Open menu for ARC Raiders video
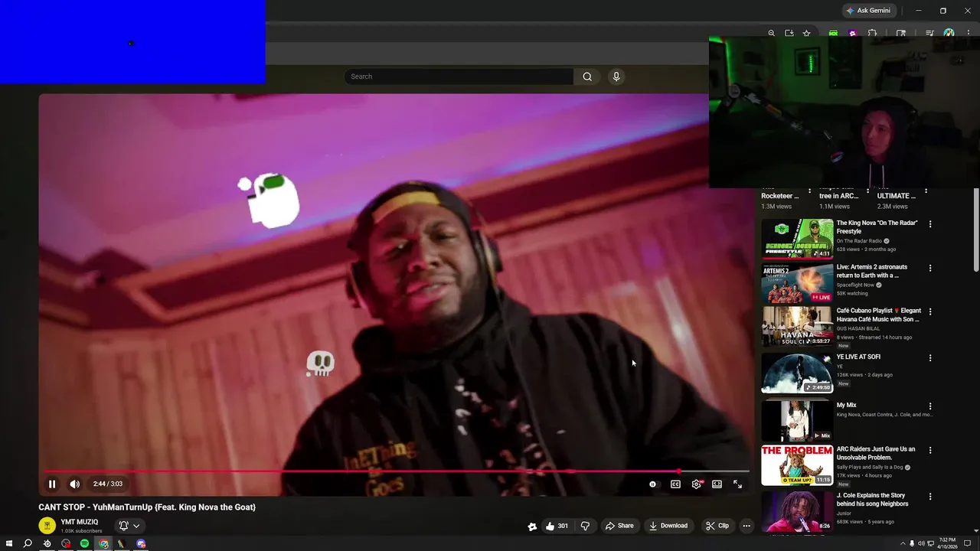980x551 pixels. pyautogui.click(x=930, y=450)
